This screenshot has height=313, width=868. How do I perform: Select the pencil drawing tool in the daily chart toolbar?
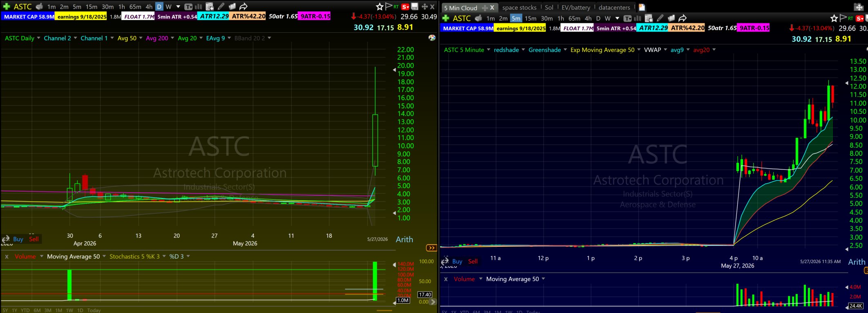221,7
